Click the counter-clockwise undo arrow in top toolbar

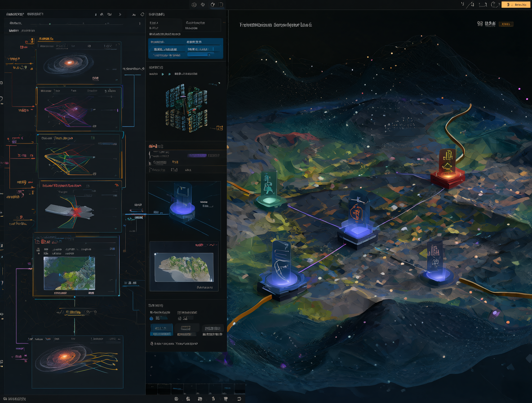tap(203, 4)
